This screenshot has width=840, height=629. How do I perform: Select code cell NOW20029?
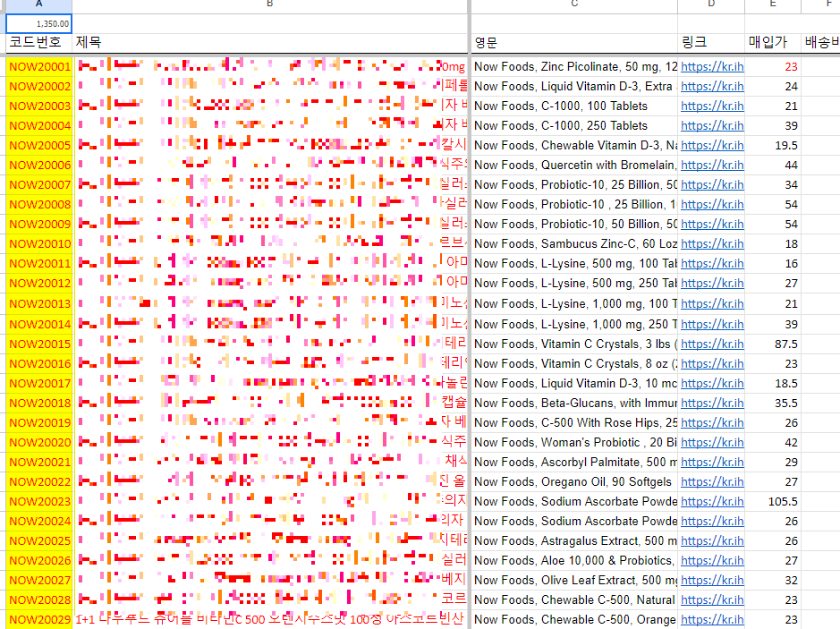pyautogui.click(x=39, y=620)
